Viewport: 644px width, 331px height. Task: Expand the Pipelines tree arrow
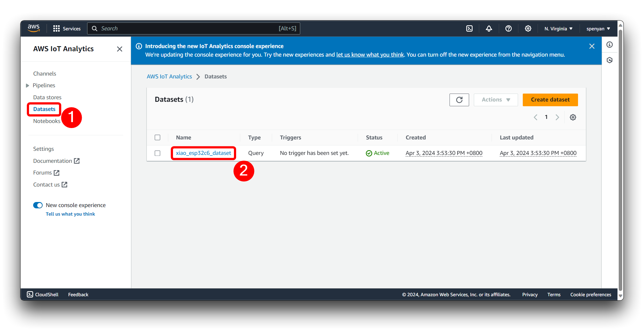[x=27, y=85]
